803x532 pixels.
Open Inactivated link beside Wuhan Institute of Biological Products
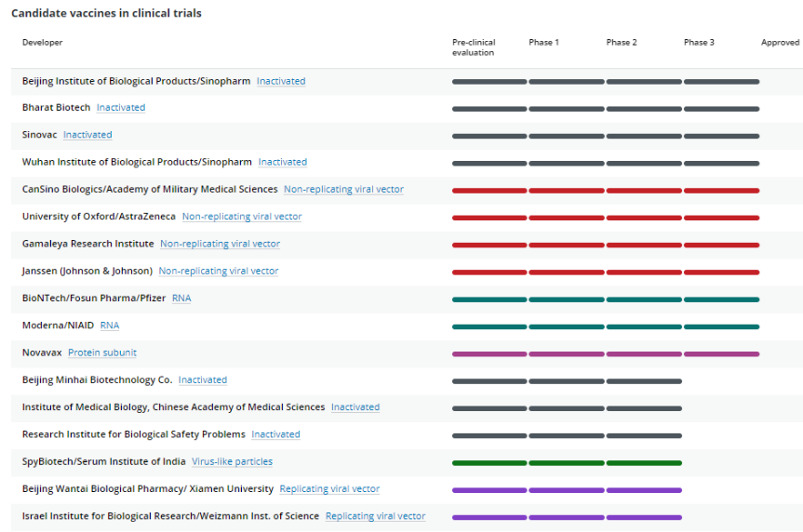pyautogui.click(x=283, y=162)
